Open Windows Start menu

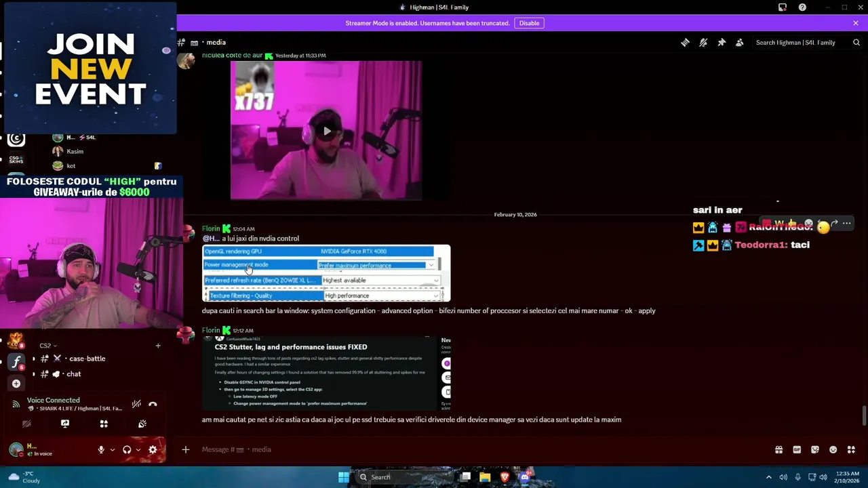pyautogui.click(x=344, y=477)
